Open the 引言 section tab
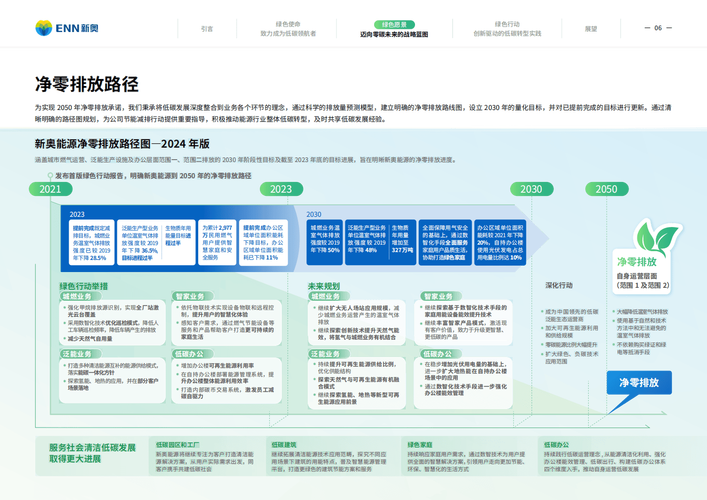 click(207, 29)
